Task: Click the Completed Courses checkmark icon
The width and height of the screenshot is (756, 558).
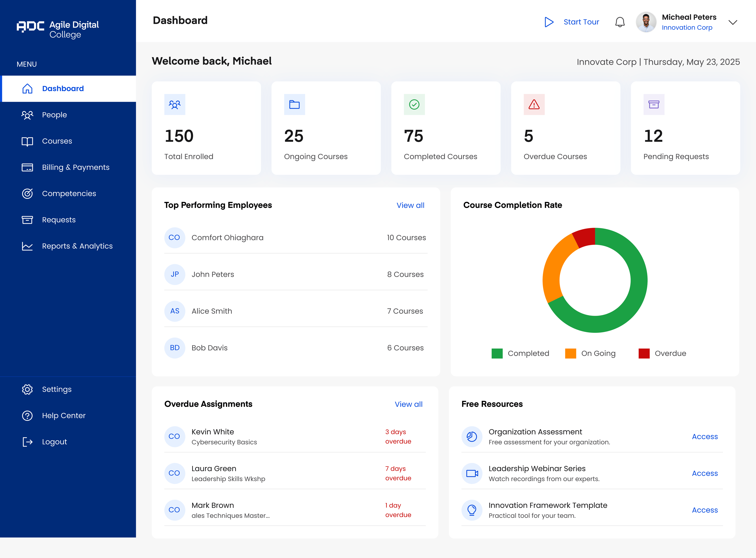Action: click(414, 104)
